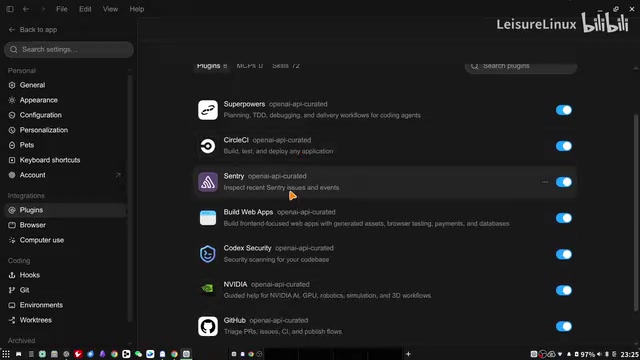Switch to the MCPs tab
The height and width of the screenshot is (360, 640).
[249, 66]
